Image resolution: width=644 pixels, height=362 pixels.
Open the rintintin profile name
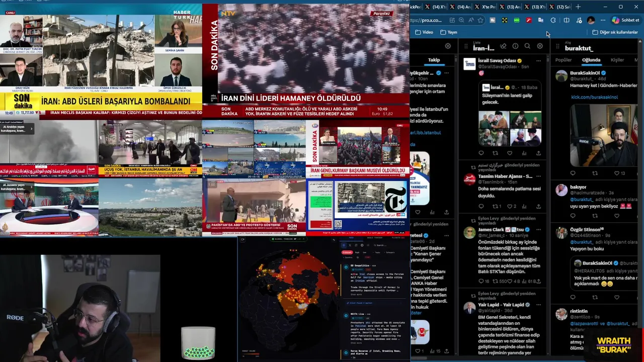pos(579,311)
